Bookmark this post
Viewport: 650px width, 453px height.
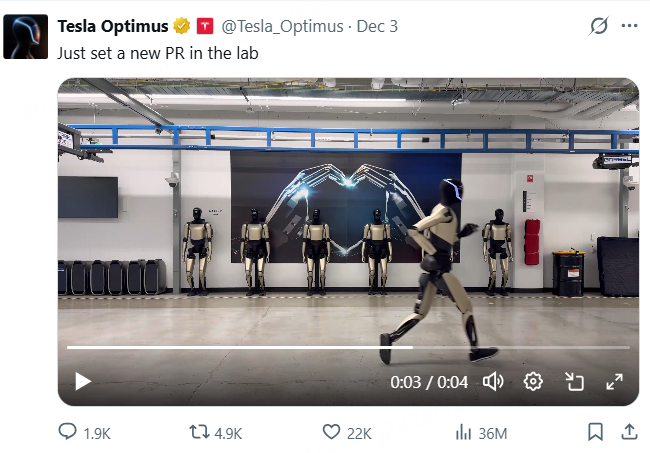595,432
